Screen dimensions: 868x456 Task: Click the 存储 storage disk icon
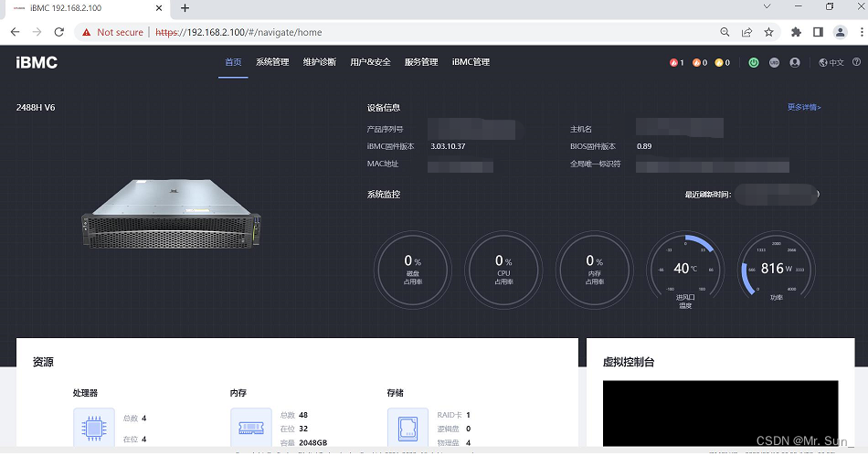pos(408,428)
